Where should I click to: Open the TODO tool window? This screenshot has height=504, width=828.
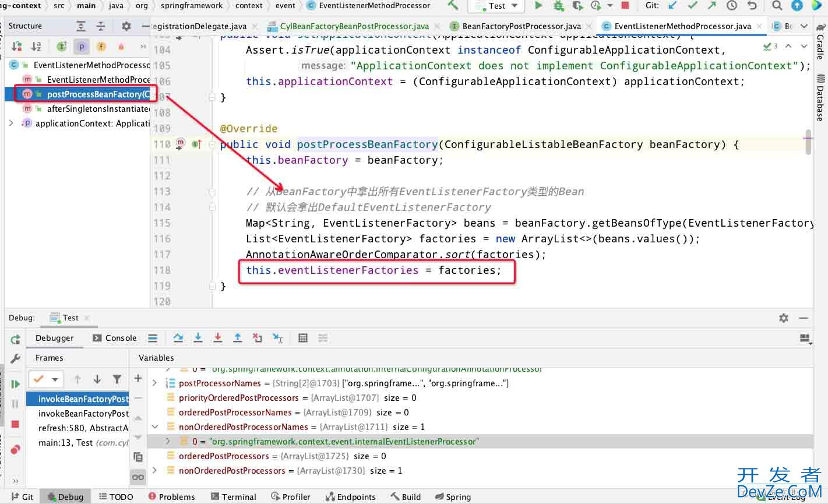[x=115, y=497]
